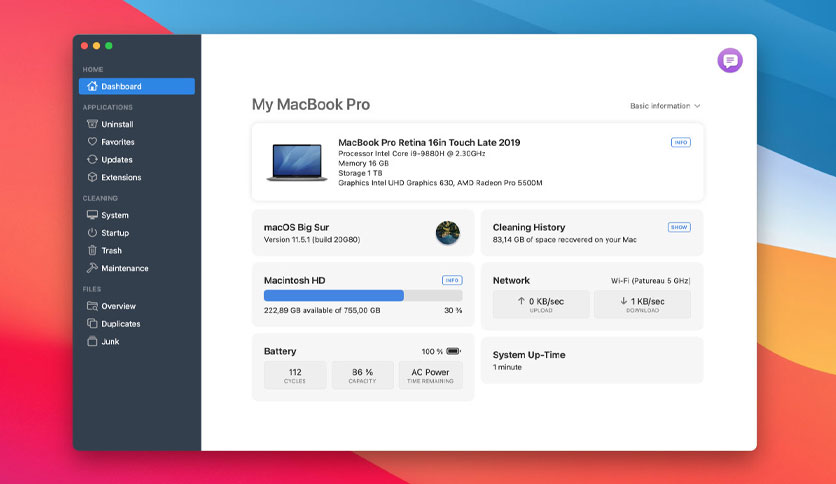Screen dimensions: 836x484
Task: Click "83,14 GB of space recovered" text
Action: click(x=565, y=240)
